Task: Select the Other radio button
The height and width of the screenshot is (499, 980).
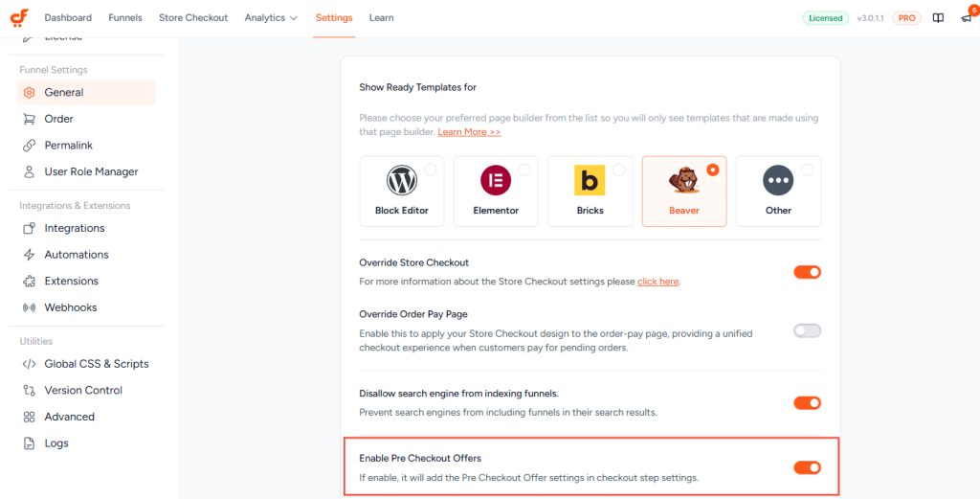Action: coord(808,170)
